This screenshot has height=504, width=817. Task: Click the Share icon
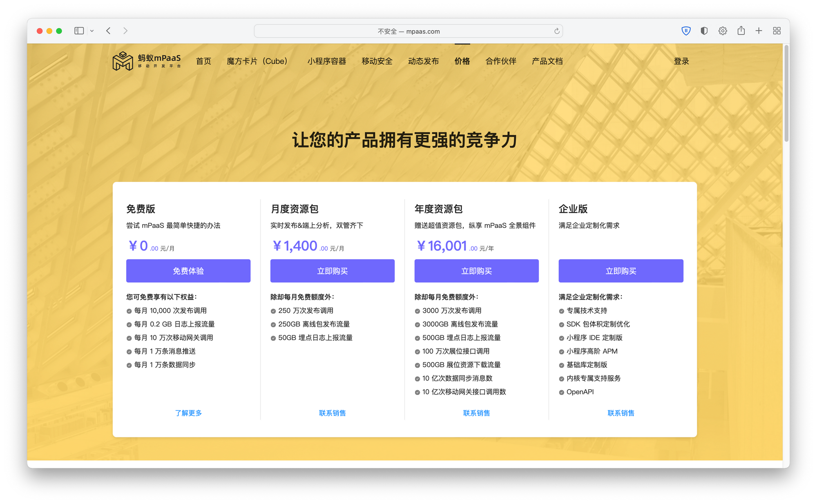click(x=741, y=30)
